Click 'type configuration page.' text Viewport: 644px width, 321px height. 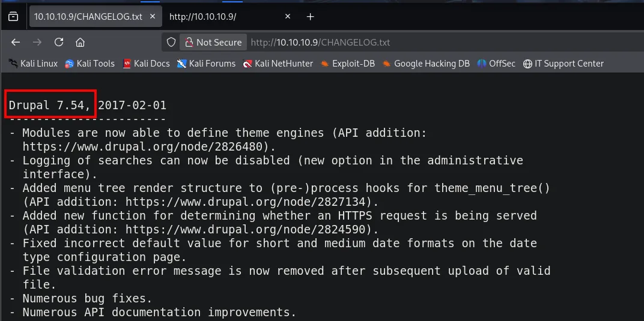(x=105, y=257)
